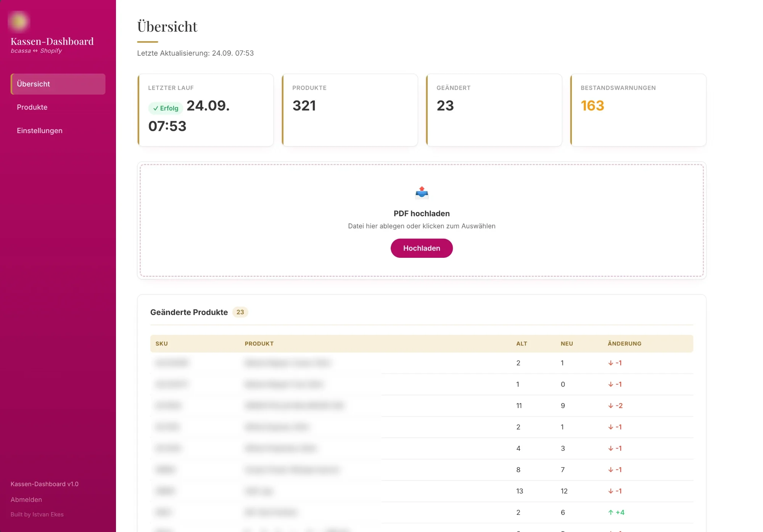The width and height of the screenshot is (763, 532).
Task: Open the Übersicht sidebar item
Action: (58, 84)
